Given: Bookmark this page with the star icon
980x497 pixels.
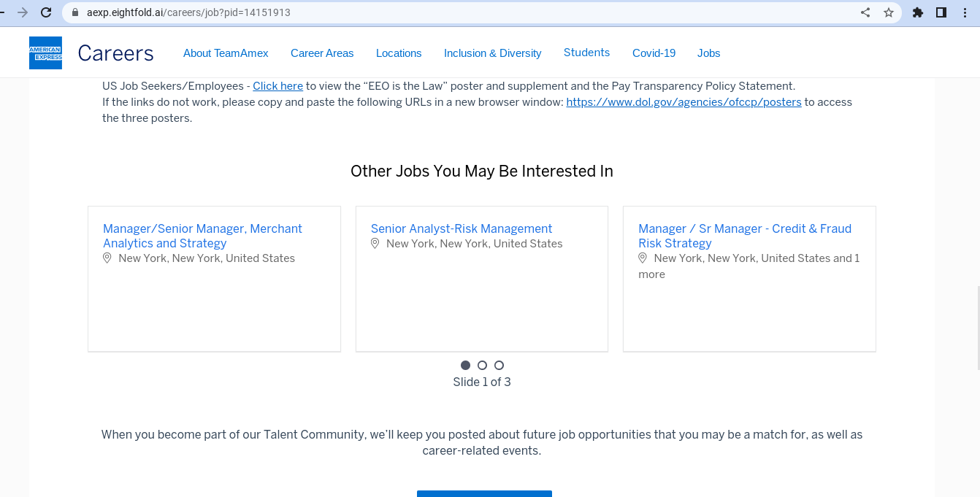Looking at the screenshot, I should (x=889, y=12).
